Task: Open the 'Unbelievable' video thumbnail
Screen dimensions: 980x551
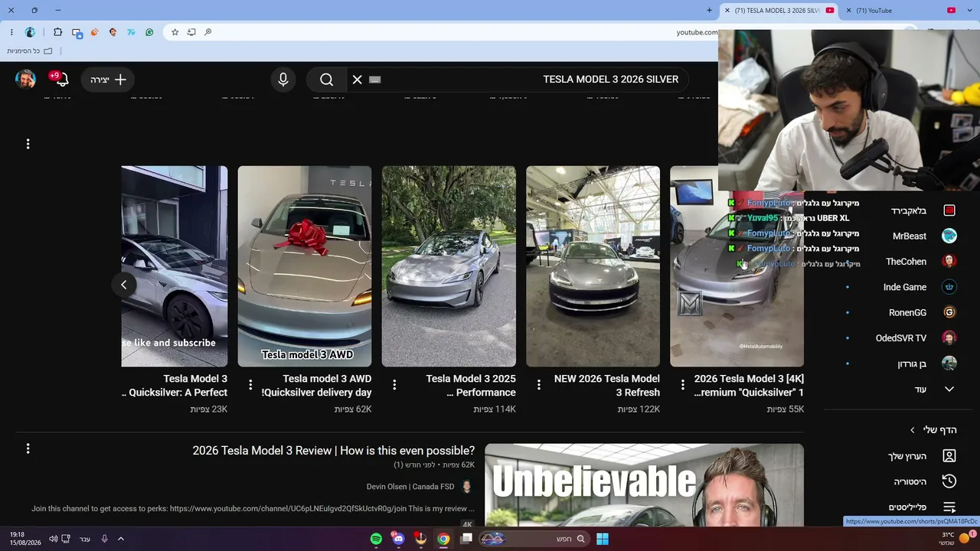Action: tap(644, 485)
